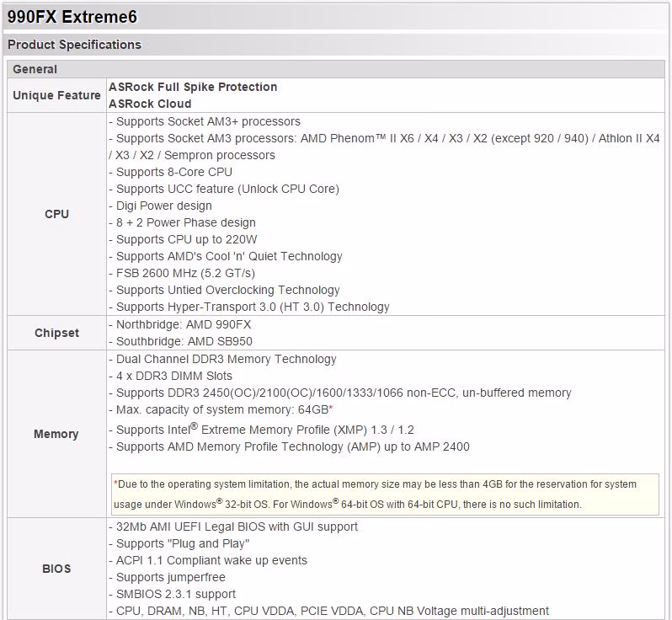Click 'ACPI 1.1 Compliant wake up events' line
672x620 pixels.
[x=208, y=561]
